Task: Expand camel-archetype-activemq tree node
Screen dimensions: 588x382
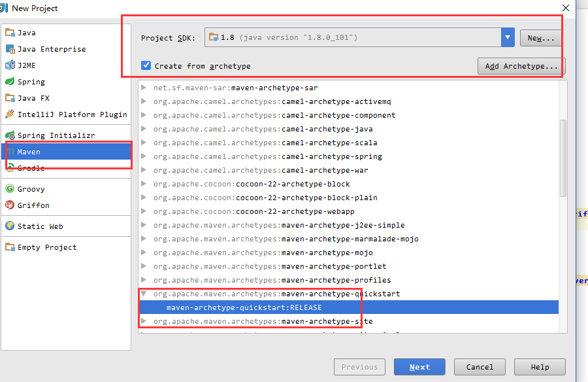Action: [x=144, y=101]
